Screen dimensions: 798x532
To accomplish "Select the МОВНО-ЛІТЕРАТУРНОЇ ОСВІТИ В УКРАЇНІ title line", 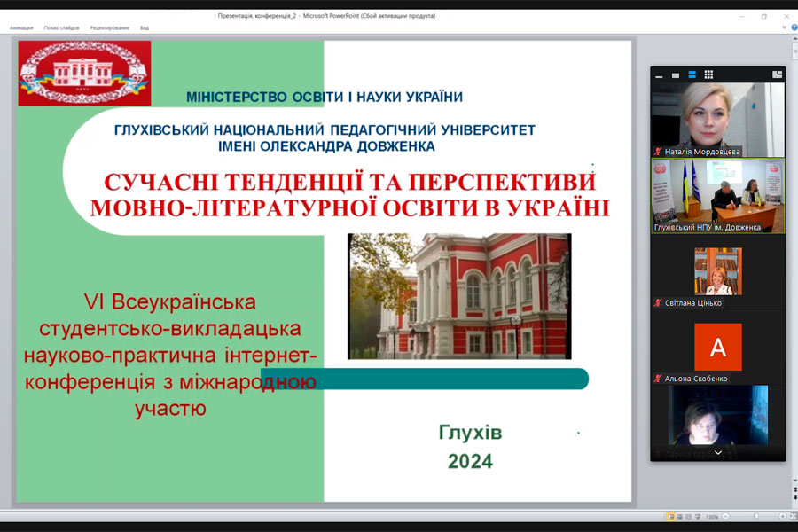I will (x=349, y=208).
